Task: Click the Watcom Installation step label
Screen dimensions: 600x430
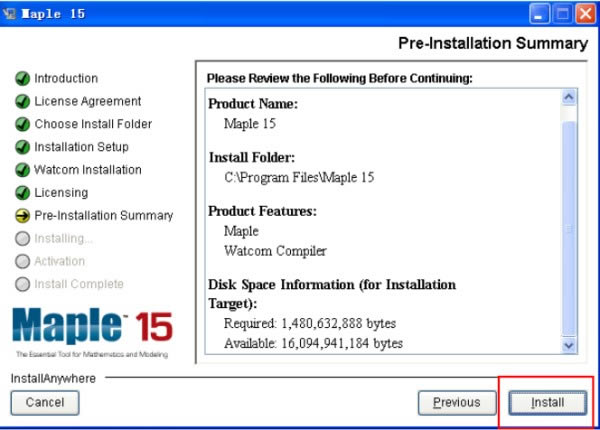Action: pos(88,170)
